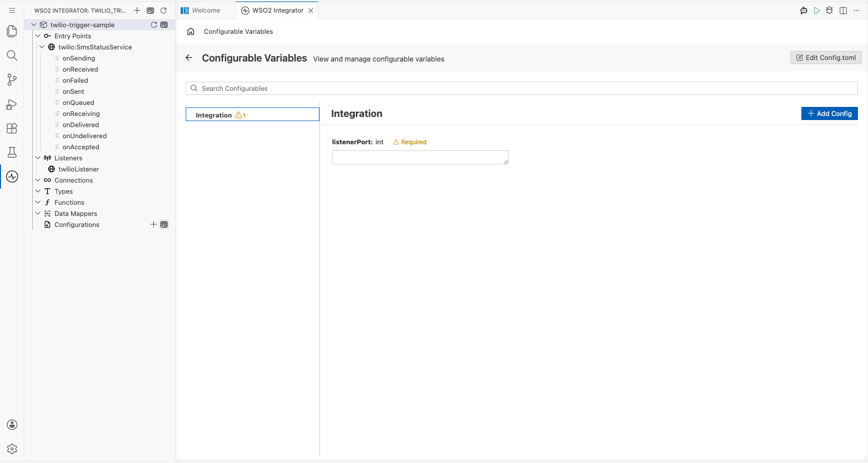Screen dimensions: 868x463
Task: Collapse the Entry Points node
Action: point(38,36)
